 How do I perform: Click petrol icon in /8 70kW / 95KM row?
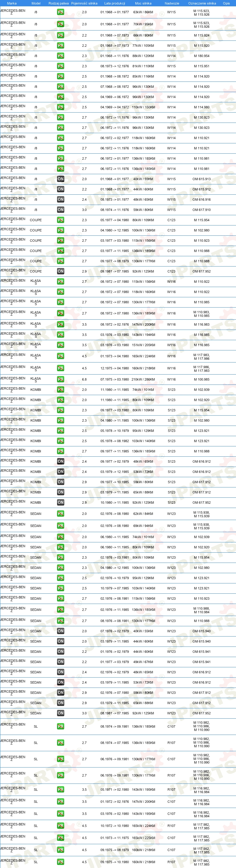(x=60, y=24)
